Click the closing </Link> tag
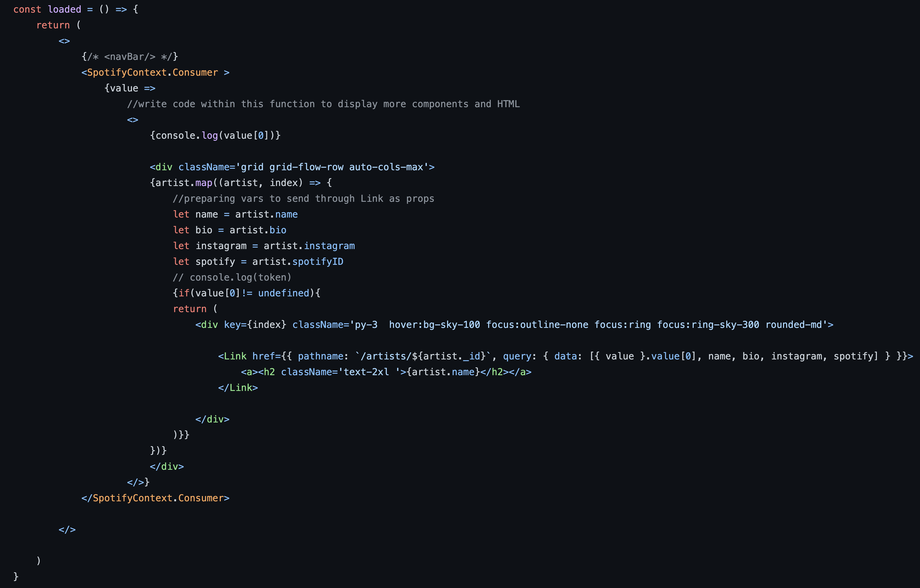This screenshot has width=920, height=588. tap(238, 388)
